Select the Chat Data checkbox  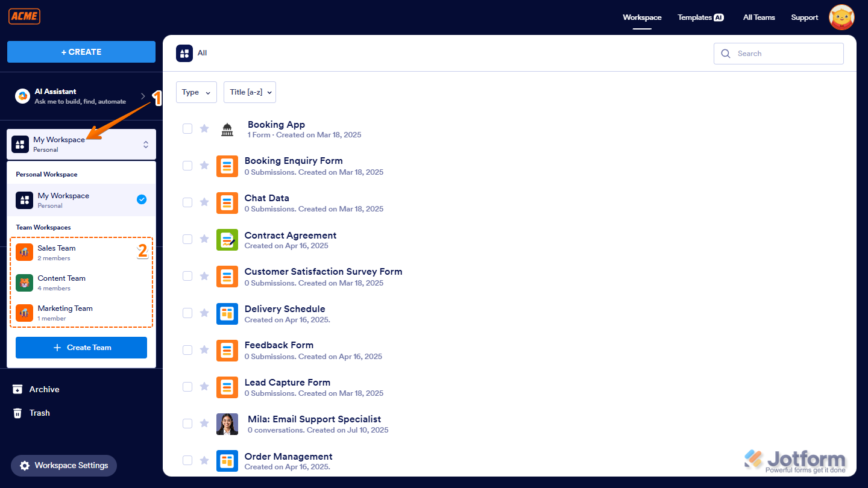(x=187, y=202)
